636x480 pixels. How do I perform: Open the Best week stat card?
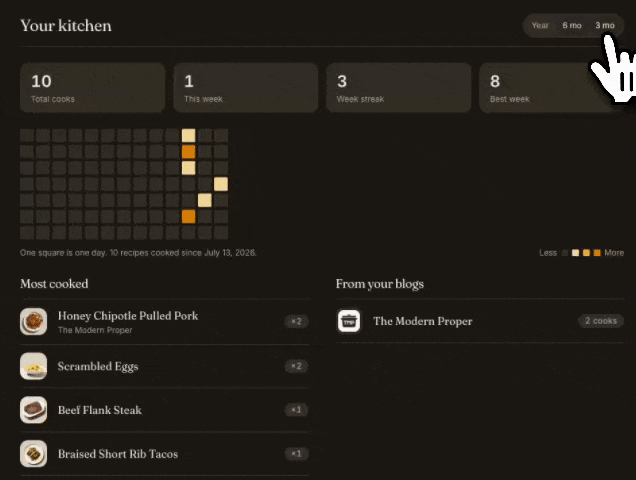[x=552, y=88]
